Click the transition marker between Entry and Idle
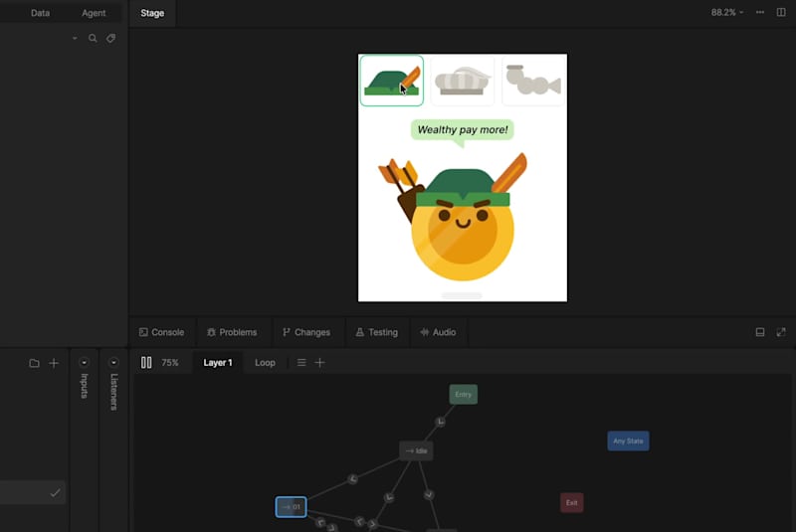This screenshot has height=532, width=796. pos(441,422)
